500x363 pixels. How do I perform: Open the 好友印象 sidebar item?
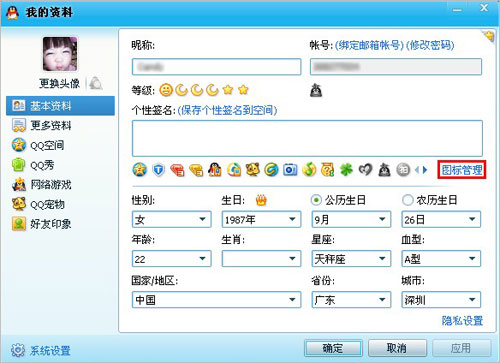click(x=60, y=224)
